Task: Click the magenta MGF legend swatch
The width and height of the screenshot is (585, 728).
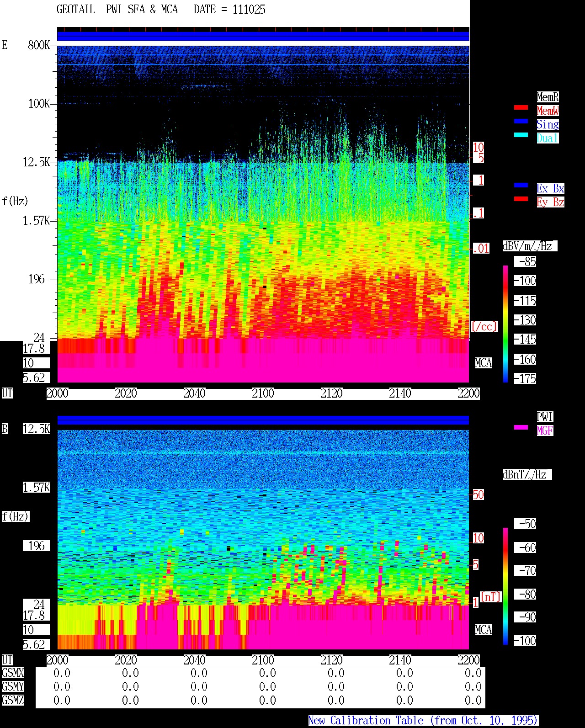Action: point(521,427)
